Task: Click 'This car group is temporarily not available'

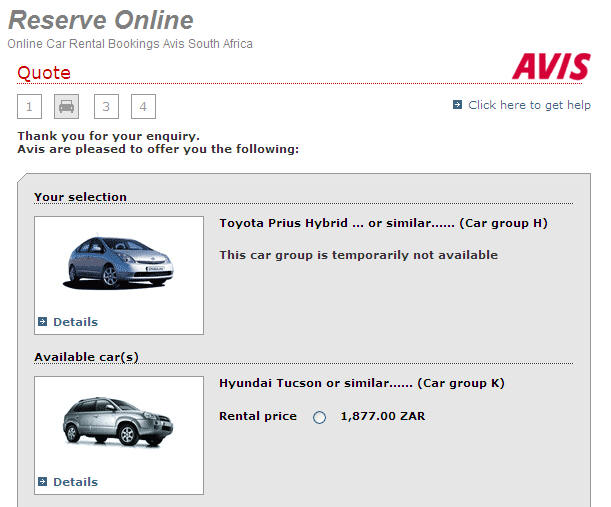Action: pos(358,255)
